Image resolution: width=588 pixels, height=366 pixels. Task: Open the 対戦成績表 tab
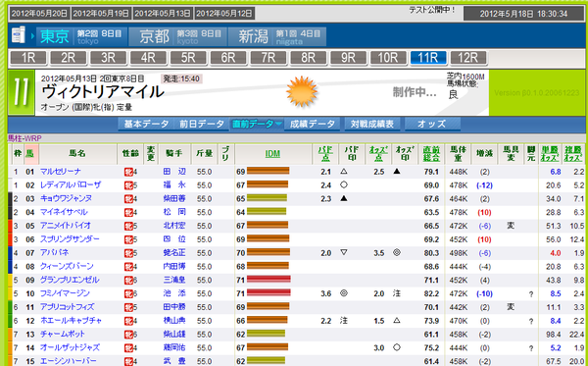point(372,124)
